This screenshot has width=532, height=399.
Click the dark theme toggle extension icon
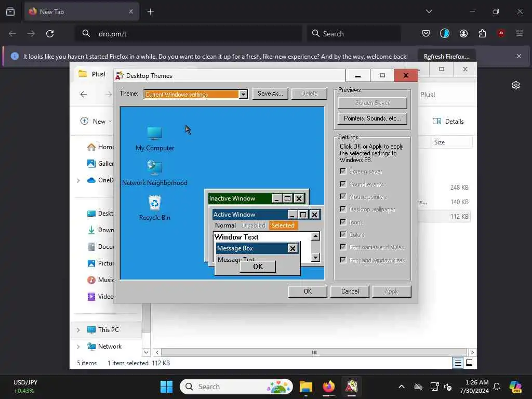(445, 33)
